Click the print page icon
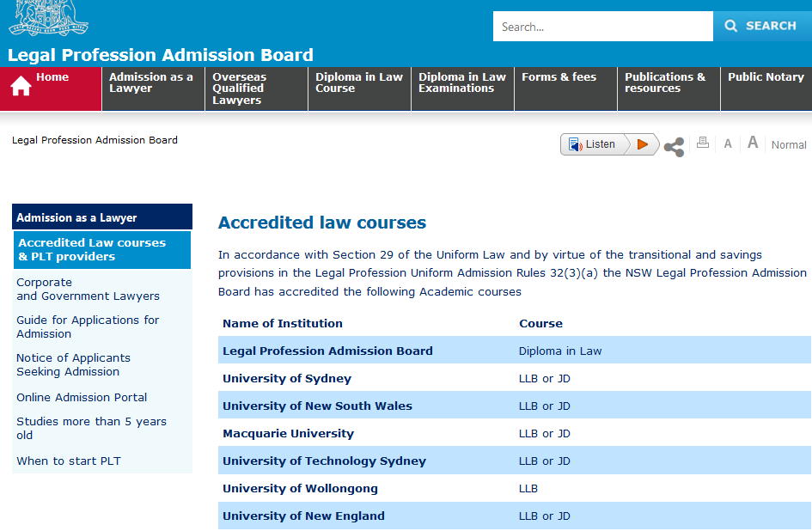Image resolution: width=812 pixels, height=531 pixels. pyautogui.click(x=702, y=143)
